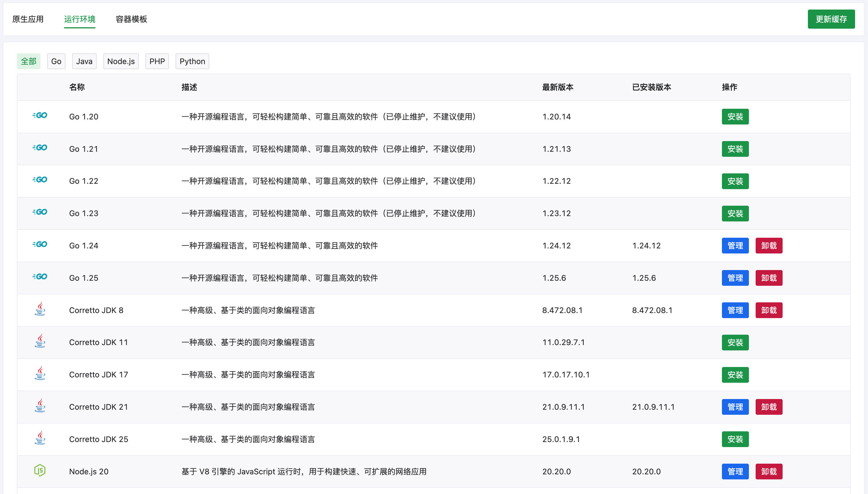Click the Node.js icon beside Node.js 20

pos(40,471)
